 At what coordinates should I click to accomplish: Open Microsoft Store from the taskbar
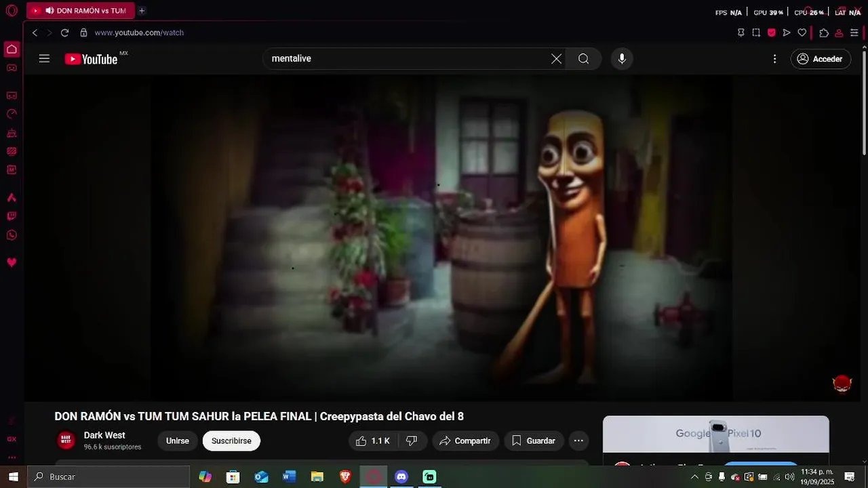coord(233,476)
